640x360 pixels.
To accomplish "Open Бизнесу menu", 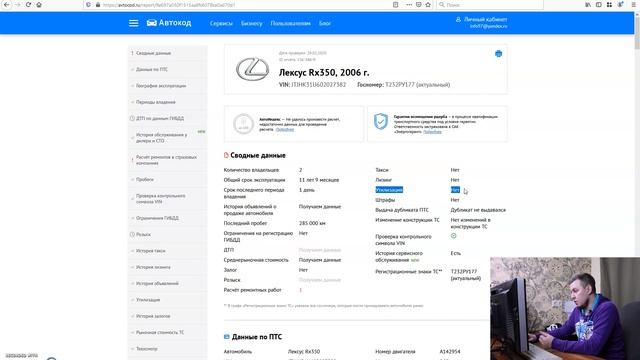I will (251, 23).
